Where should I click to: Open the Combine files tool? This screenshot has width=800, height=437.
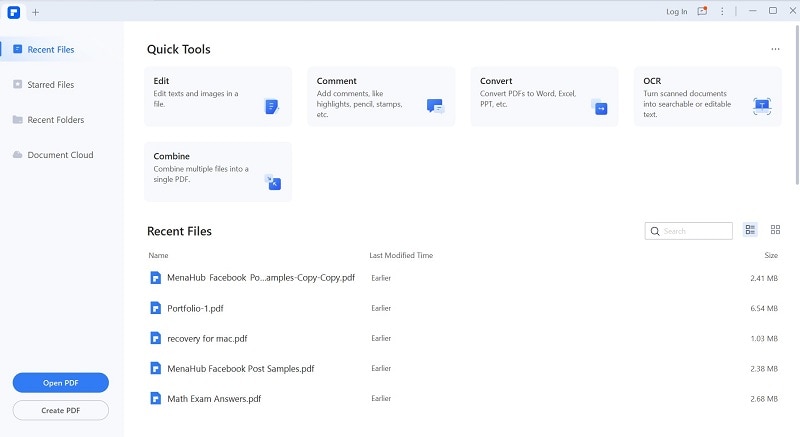click(218, 171)
